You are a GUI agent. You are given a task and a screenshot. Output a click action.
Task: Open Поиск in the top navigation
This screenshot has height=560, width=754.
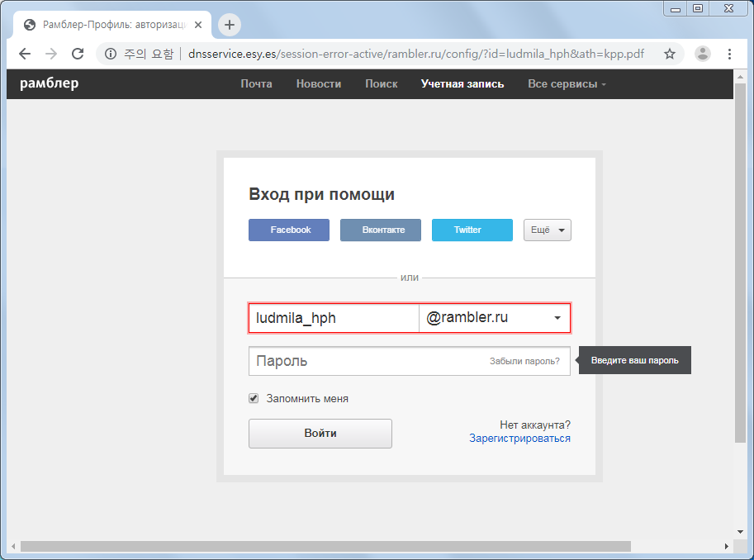tap(382, 83)
